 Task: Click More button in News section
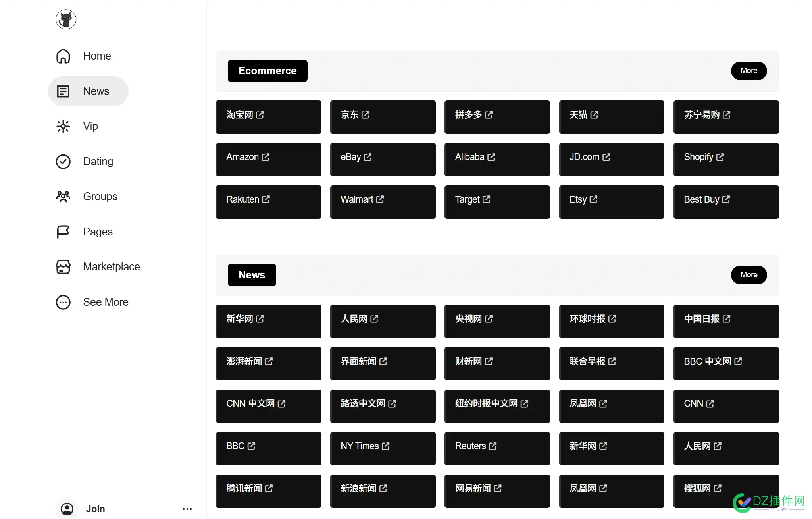749,275
